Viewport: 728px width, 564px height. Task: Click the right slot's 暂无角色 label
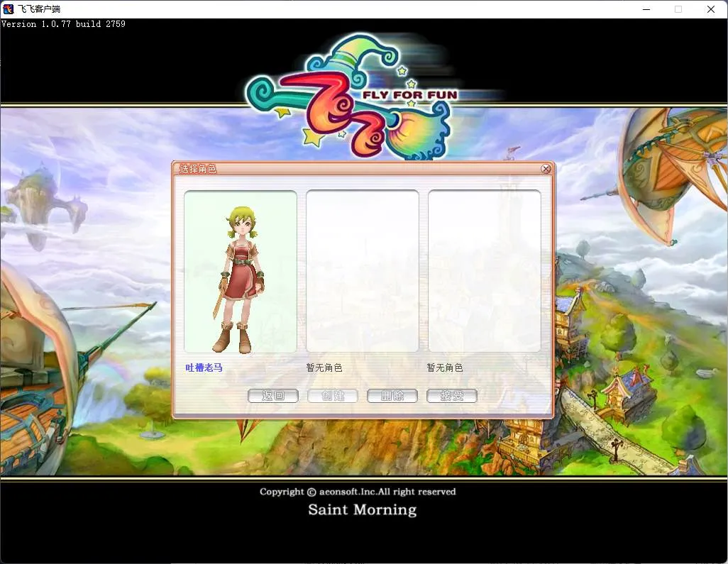(445, 367)
